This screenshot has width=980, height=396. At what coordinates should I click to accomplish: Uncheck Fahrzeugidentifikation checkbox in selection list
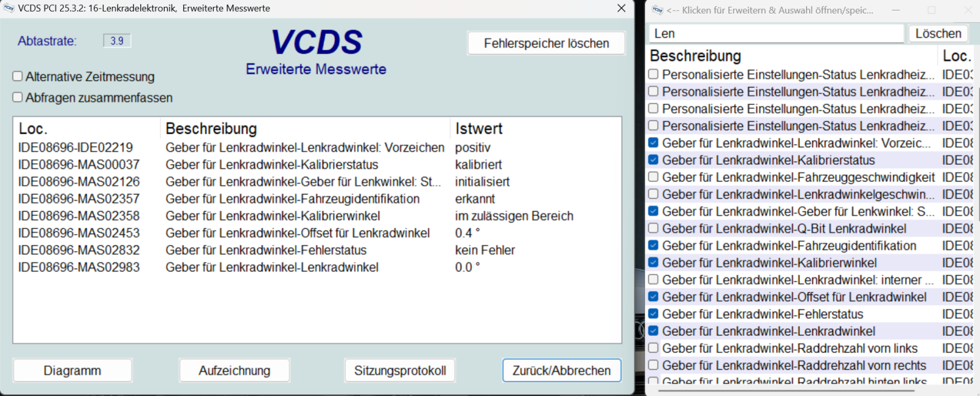654,245
